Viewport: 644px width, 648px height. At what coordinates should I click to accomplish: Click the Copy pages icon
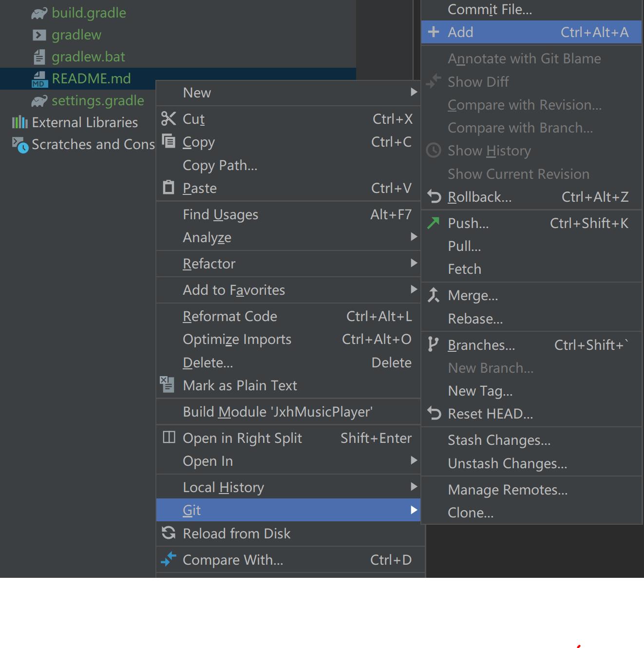pos(169,141)
